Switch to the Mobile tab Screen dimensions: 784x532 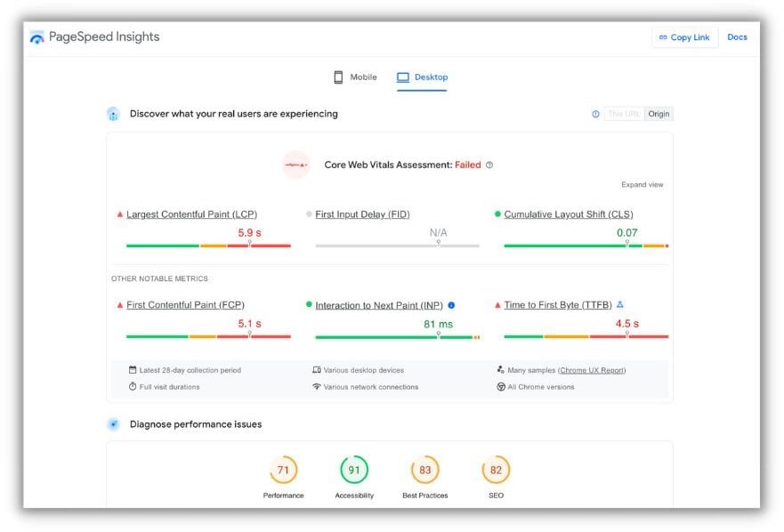click(x=355, y=77)
